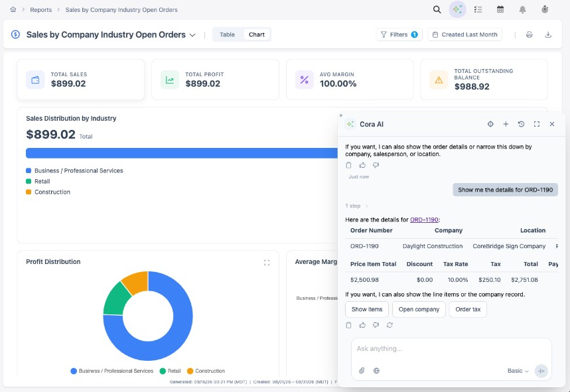Click the Total Sales wallet icon
This screenshot has width=570, height=392.
pyautogui.click(x=35, y=80)
